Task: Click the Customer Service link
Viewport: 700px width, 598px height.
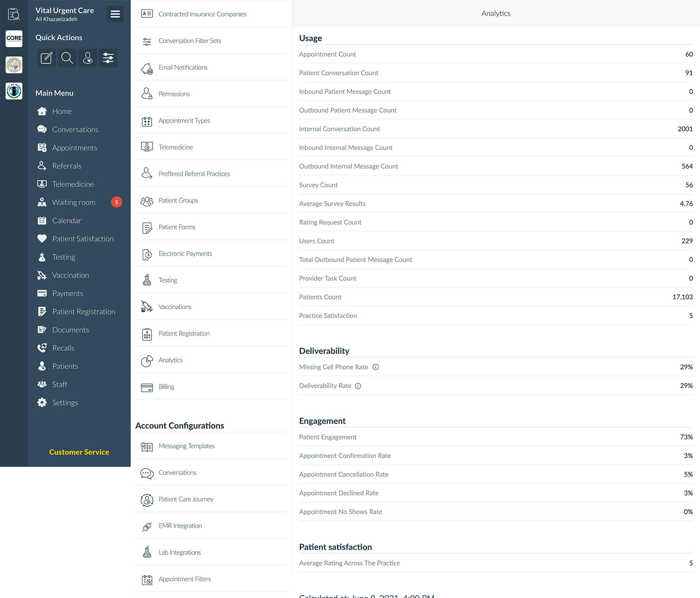Action: 79,452
